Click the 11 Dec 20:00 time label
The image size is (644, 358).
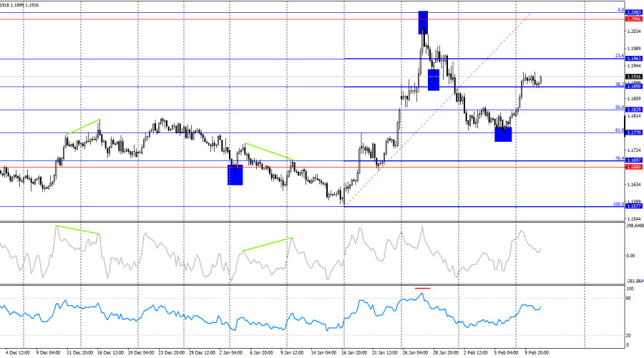coord(79,353)
